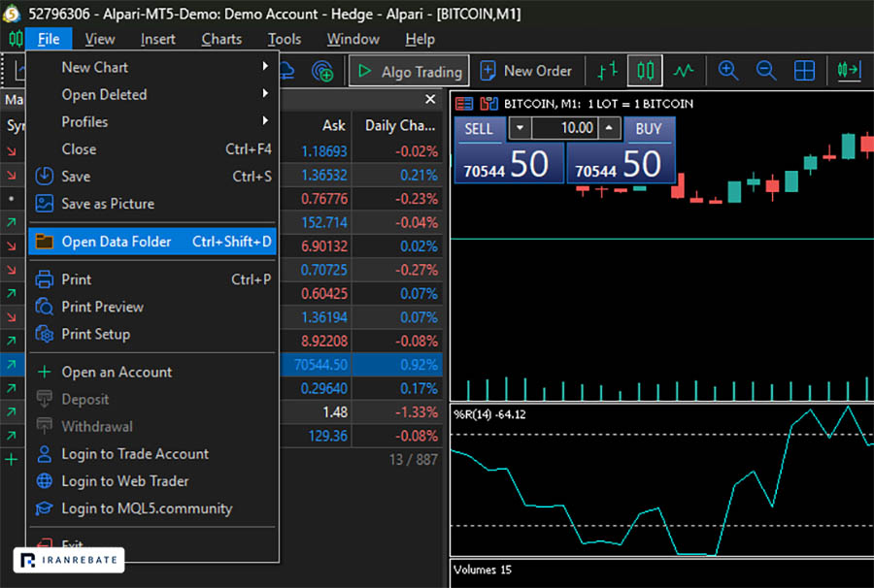Click the New Order button
The height and width of the screenshot is (588, 874).
pos(525,71)
